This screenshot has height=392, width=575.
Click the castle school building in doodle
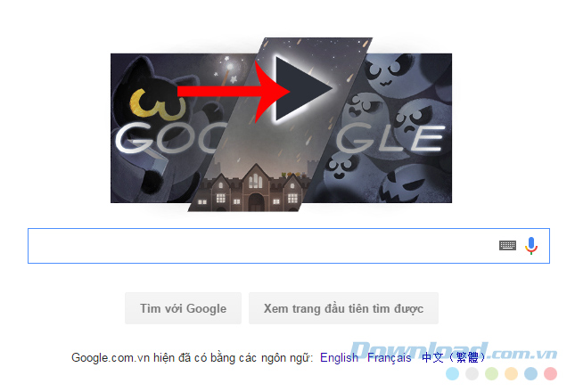click(x=253, y=189)
